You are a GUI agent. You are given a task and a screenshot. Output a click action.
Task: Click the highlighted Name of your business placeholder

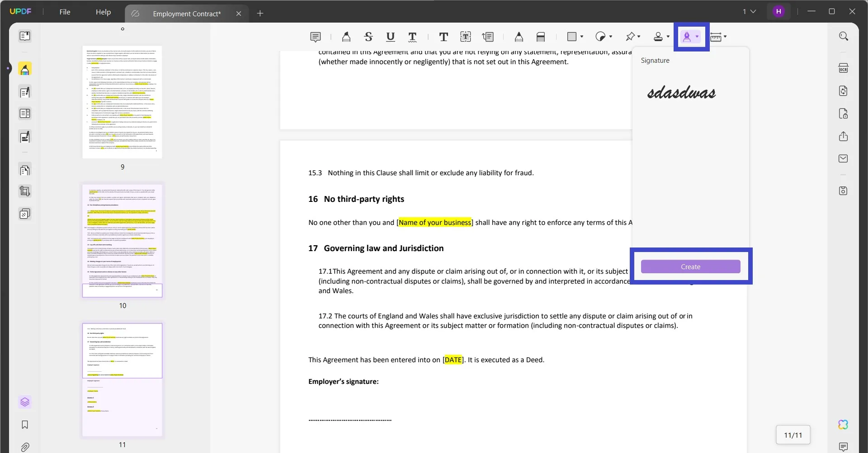(435, 222)
